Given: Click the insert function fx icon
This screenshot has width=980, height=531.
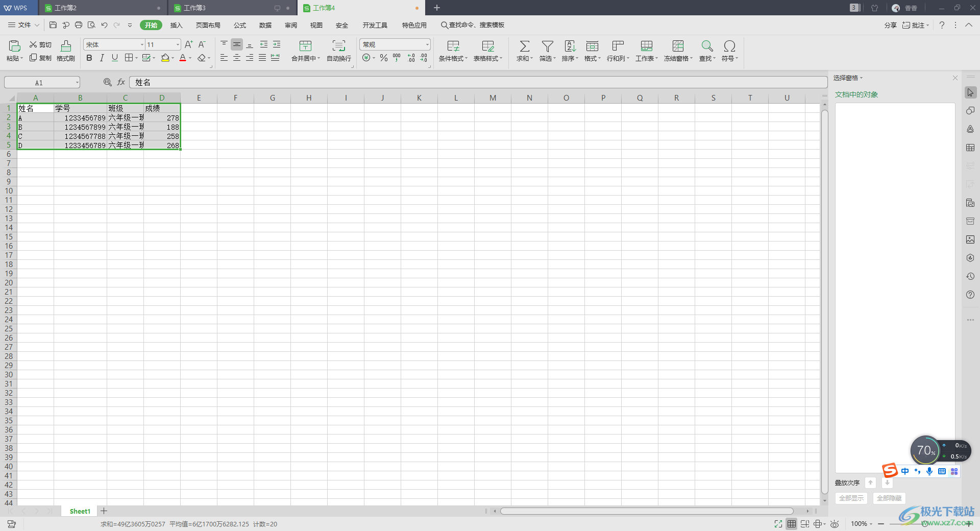Looking at the screenshot, I should point(121,82).
